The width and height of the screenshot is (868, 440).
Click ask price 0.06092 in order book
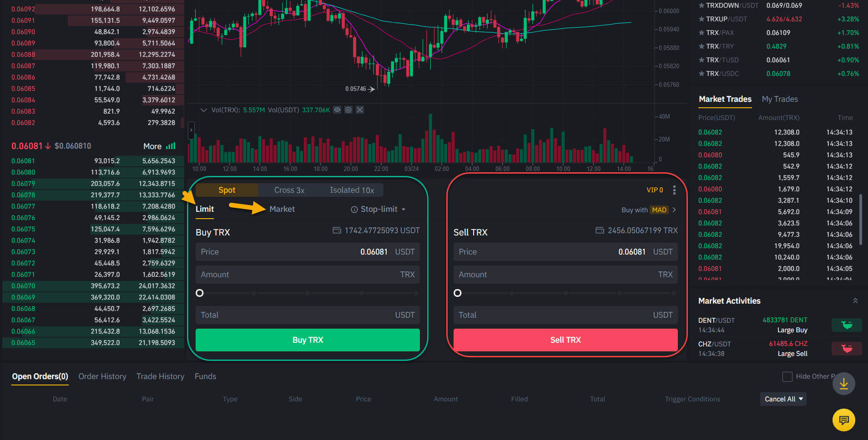(x=23, y=9)
